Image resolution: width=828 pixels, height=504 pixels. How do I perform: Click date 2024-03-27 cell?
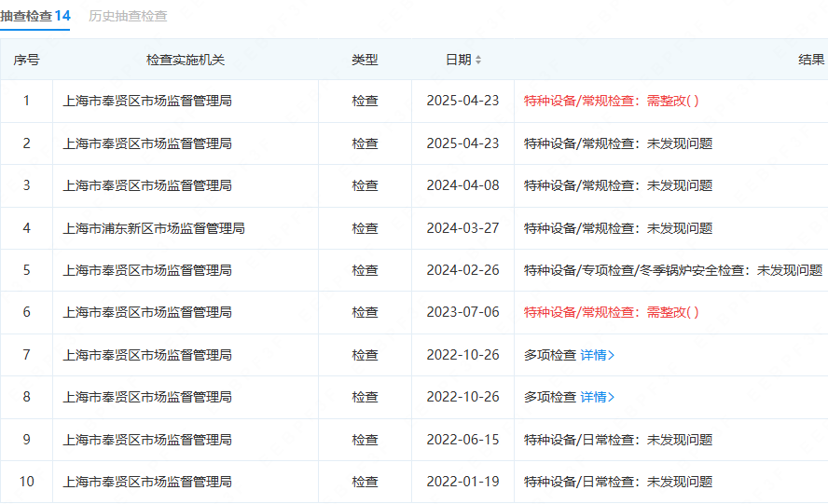pyautogui.click(x=462, y=228)
